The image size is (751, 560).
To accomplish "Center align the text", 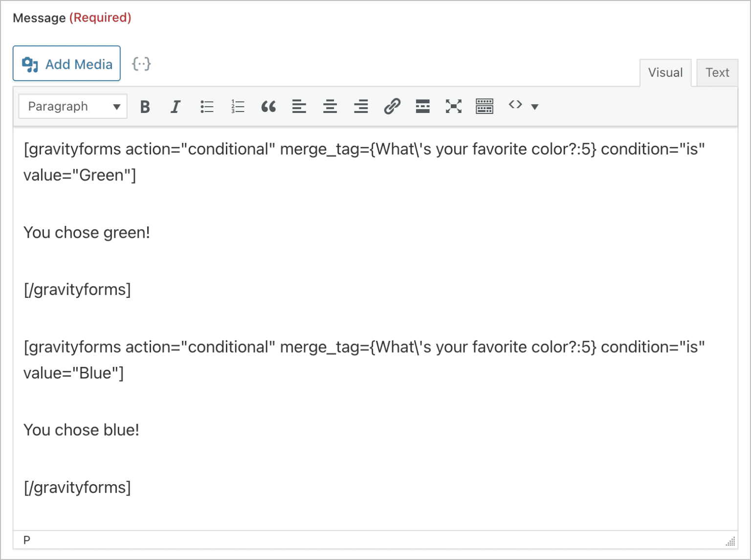I will (x=330, y=106).
